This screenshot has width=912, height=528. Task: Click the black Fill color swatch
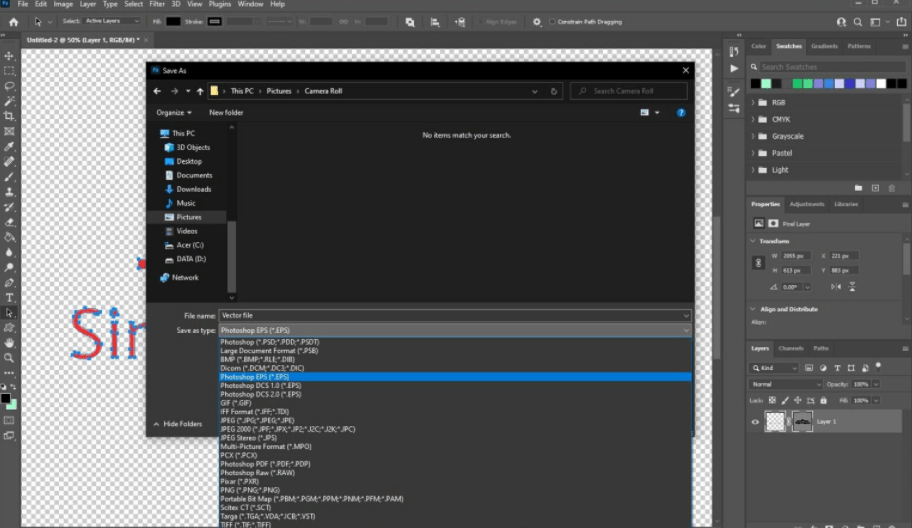[173, 21]
